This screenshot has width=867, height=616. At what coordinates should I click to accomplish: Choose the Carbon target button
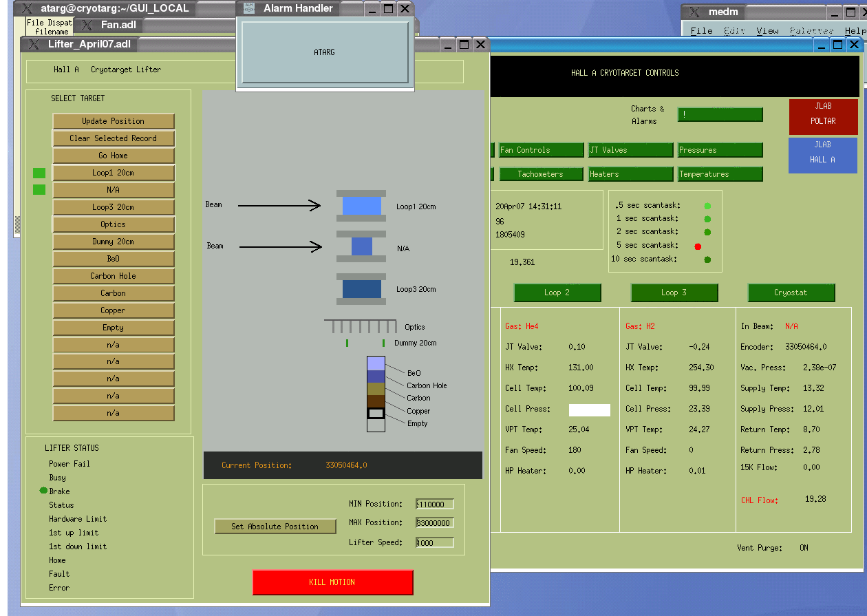click(x=114, y=293)
